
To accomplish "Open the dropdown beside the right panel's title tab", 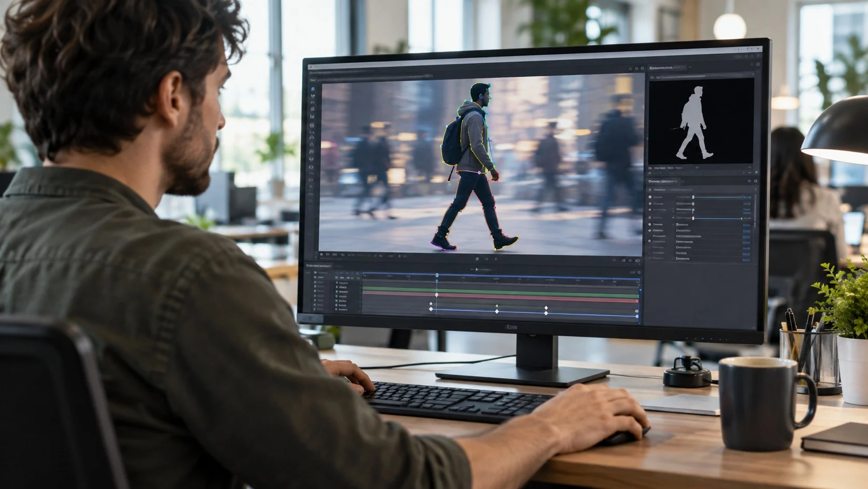I will pyautogui.click(x=690, y=68).
